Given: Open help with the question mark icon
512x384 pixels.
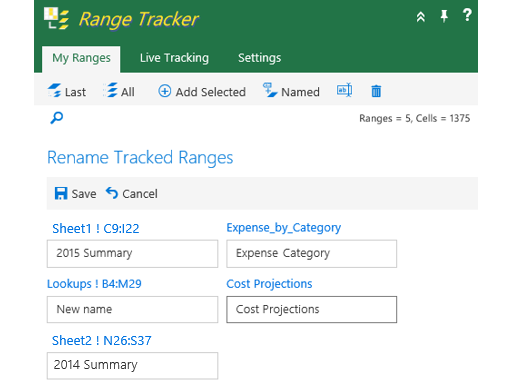Looking at the screenshot, I should coord(467,15).
